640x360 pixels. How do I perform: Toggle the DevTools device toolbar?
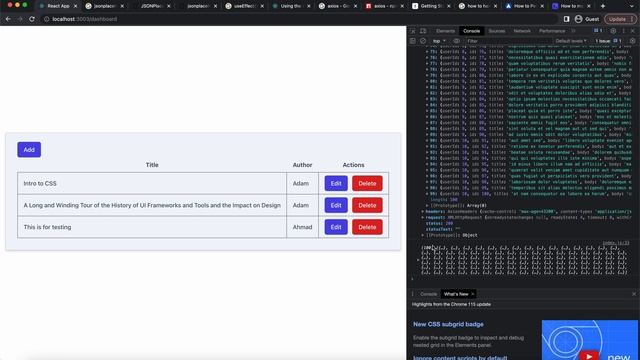click(423, 31)
